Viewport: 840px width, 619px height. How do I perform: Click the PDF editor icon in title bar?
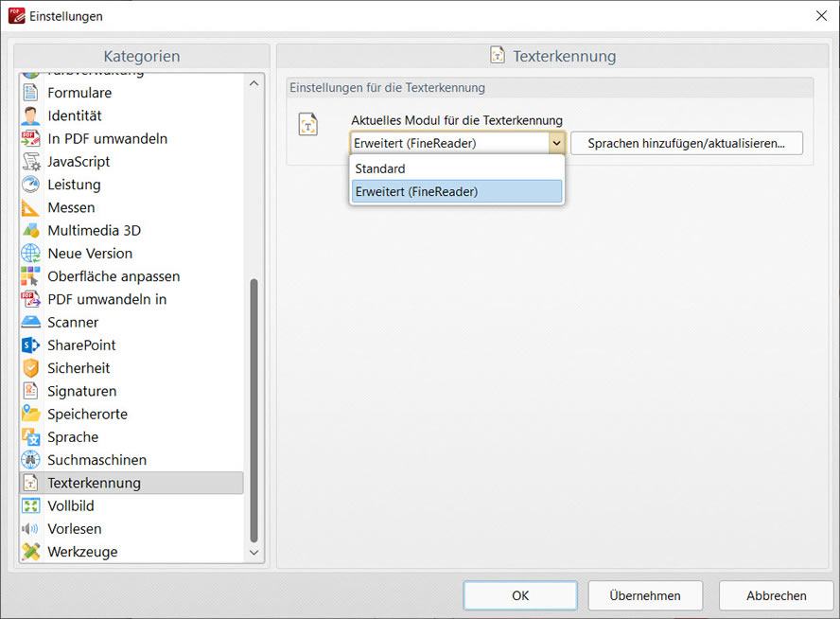(x=17, y=15)
